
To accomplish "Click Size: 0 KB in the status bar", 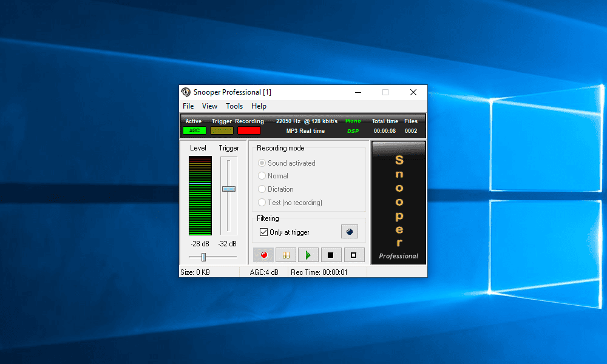I will 195,272.
